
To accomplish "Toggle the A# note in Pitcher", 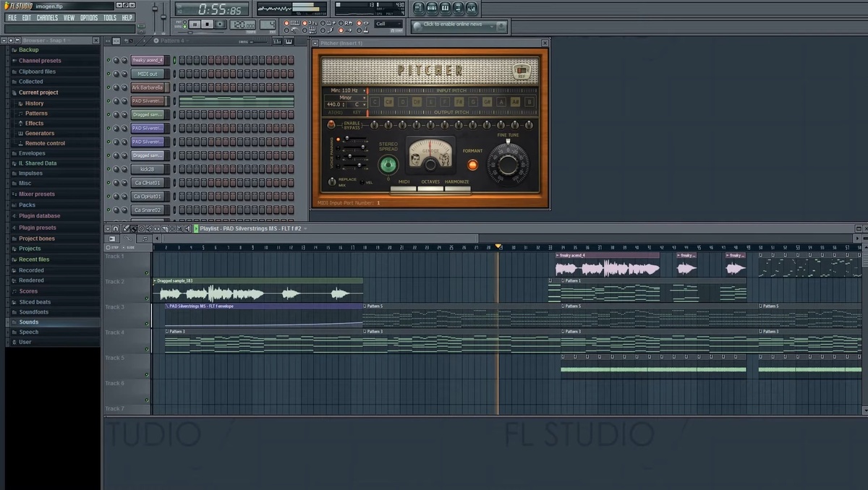I will click(516, 102).
